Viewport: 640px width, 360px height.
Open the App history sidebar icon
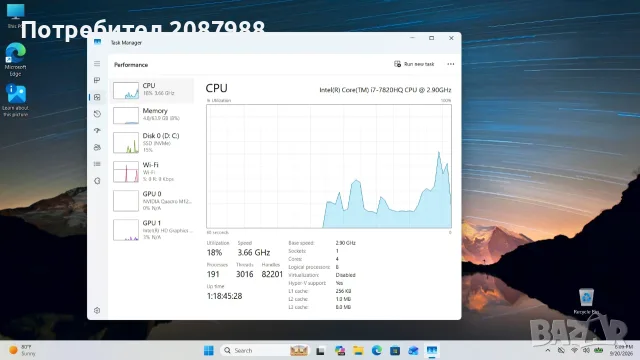[97, 114]
